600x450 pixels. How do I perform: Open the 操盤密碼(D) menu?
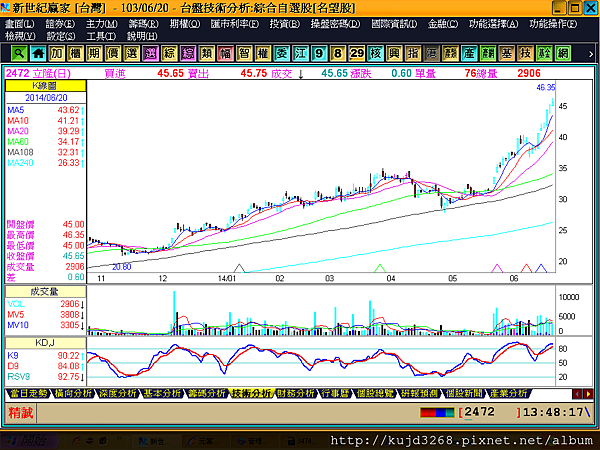point(335,24)
